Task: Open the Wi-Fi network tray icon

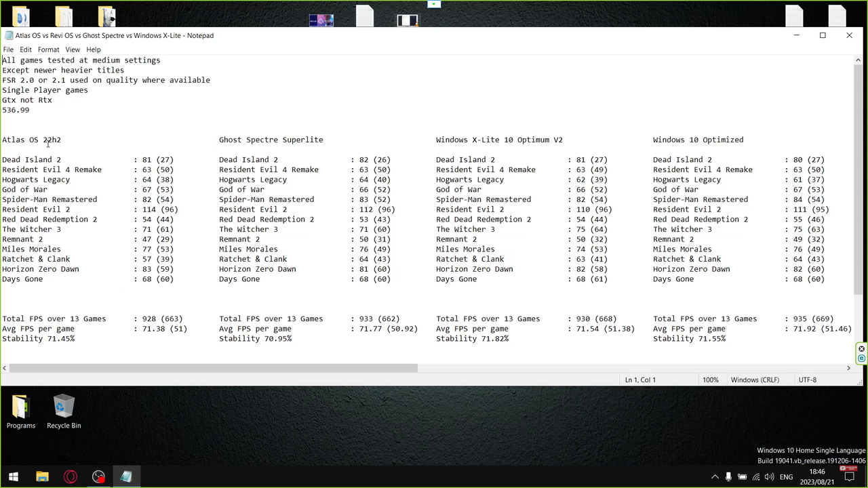Action: [x=755, y=477]
